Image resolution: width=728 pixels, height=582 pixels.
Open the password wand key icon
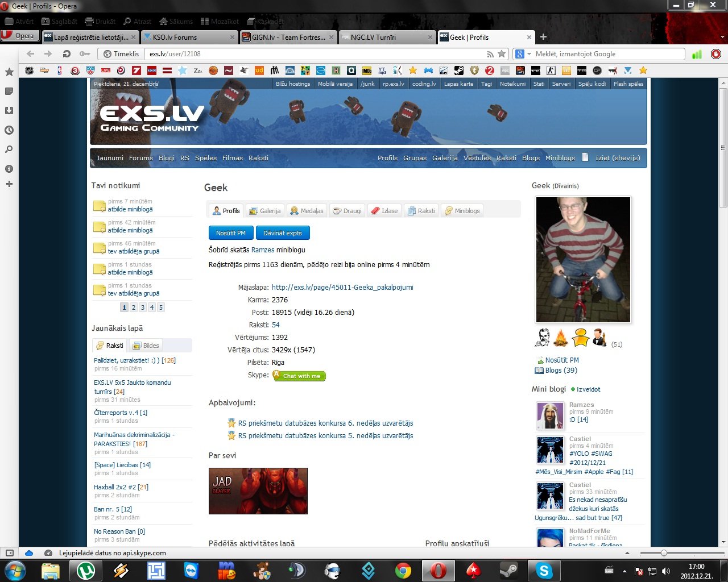point(84,54)
